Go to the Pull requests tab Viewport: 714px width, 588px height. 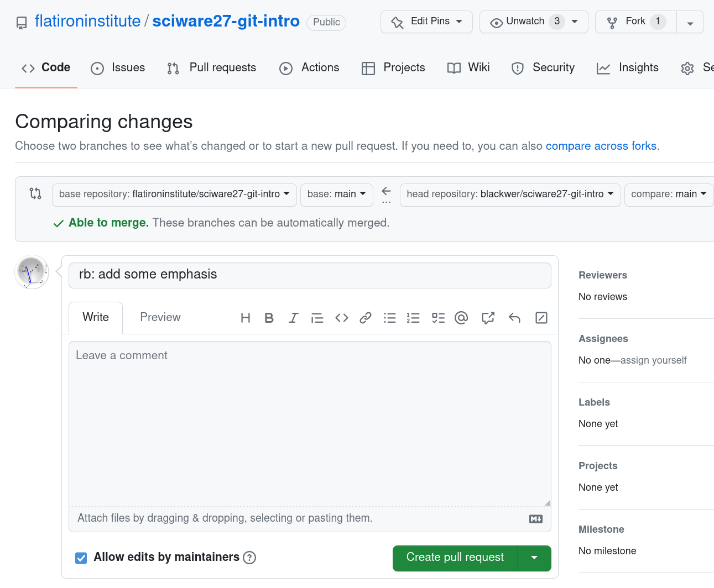(x=212, y=68)
